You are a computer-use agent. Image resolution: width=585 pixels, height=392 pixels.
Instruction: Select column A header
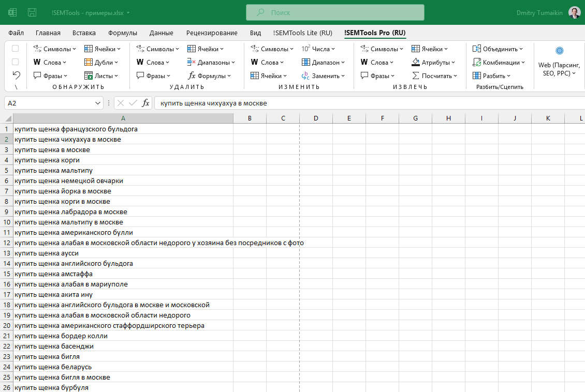pos(123,118)
